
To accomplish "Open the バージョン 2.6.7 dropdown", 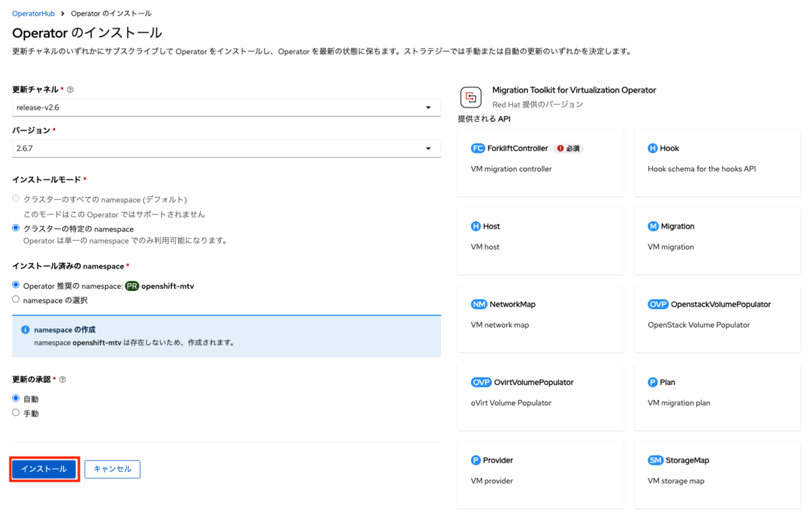I will tap(226, 148).
